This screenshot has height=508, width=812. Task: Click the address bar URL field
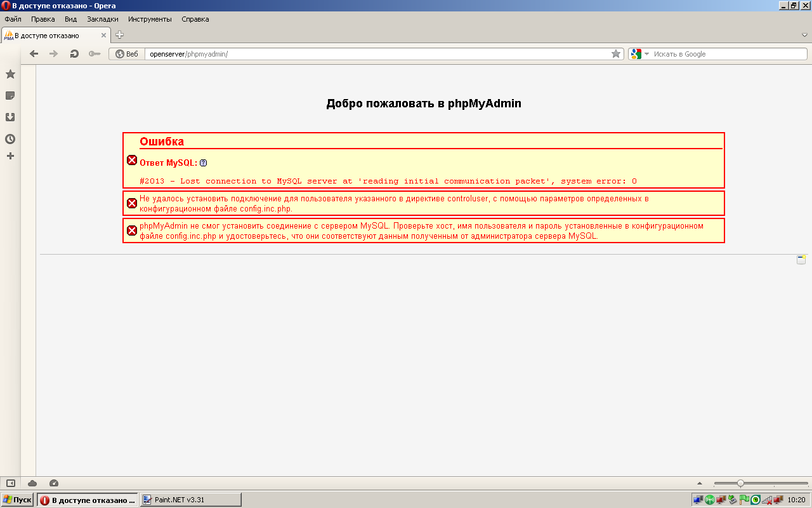377,54
